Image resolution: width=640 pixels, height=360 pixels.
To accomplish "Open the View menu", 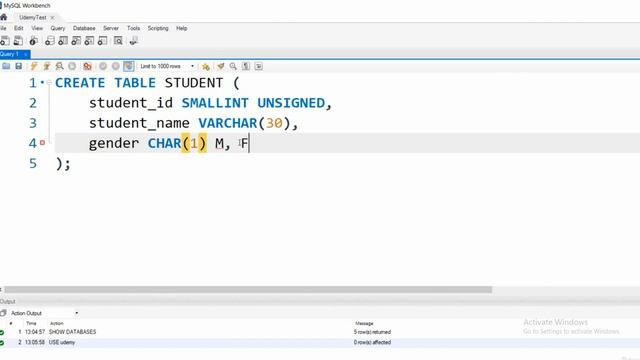I will tap(37, 28).
